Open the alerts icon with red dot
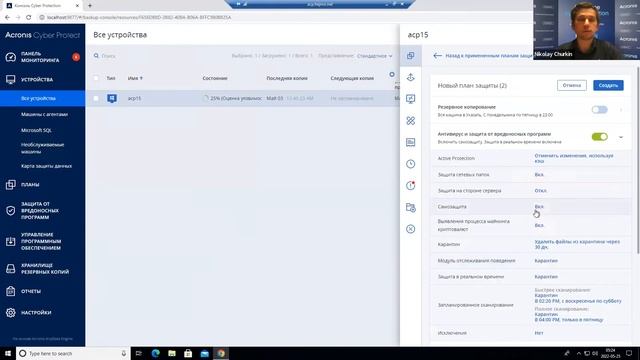640x360 pixels. (x=411, y=186)
